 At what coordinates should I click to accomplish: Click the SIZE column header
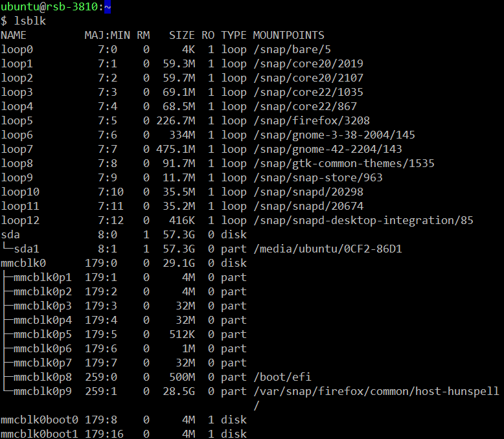pyautogui.click(x=181, y=35)
